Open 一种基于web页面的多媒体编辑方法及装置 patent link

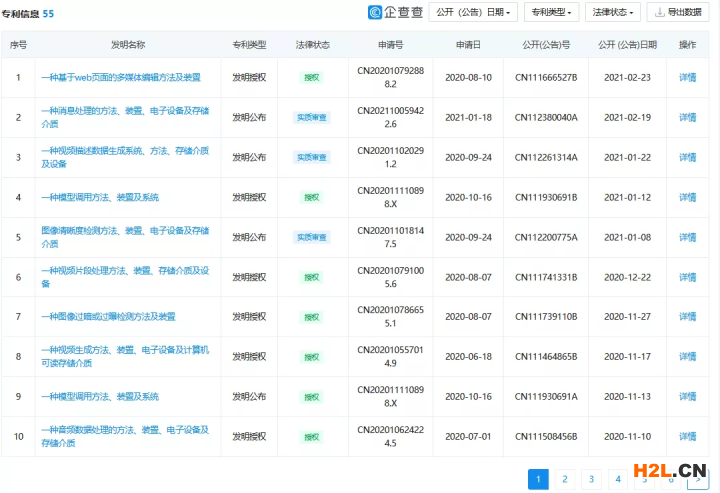click(120, 77)
